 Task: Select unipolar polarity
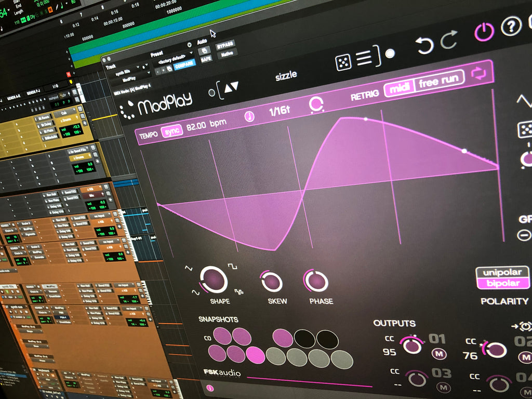point(502,272)
